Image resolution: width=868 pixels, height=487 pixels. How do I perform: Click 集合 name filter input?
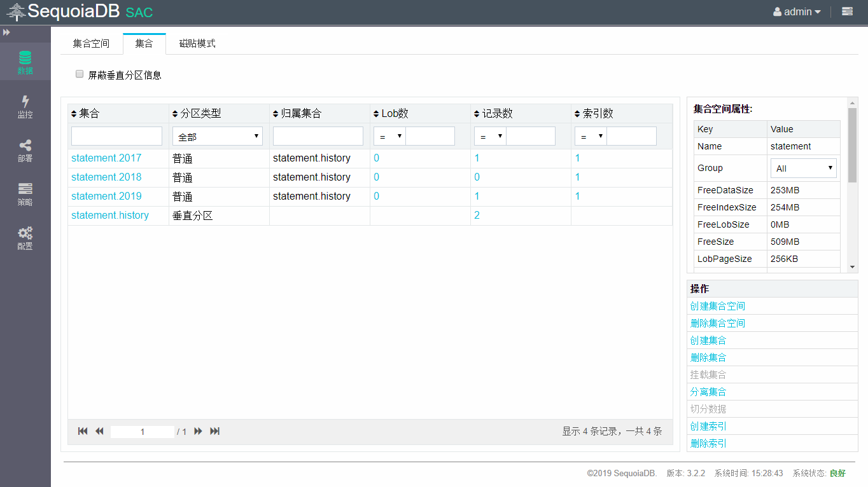[117, 136]
